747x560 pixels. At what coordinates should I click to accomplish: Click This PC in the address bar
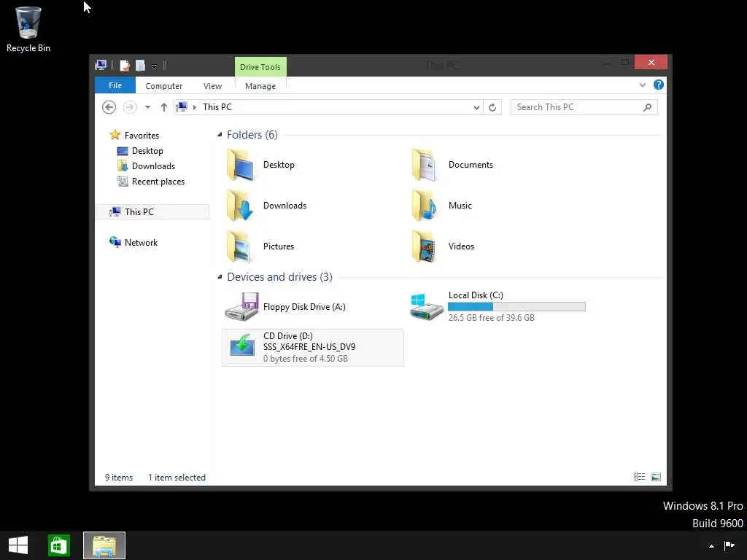(x=217, y=107)
